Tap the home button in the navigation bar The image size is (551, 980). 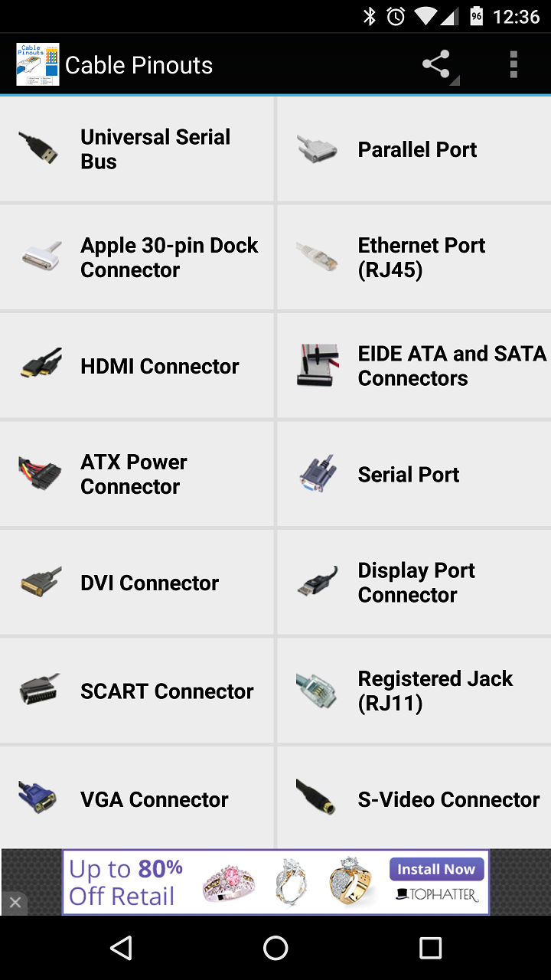275,948
